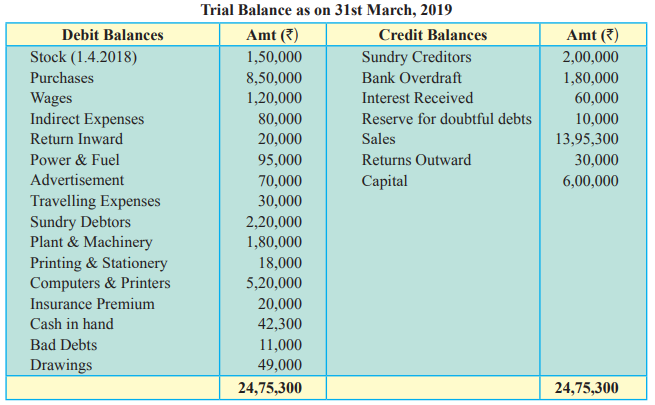
Task: Select the Advertisement row label
Action: pos(77,180)
